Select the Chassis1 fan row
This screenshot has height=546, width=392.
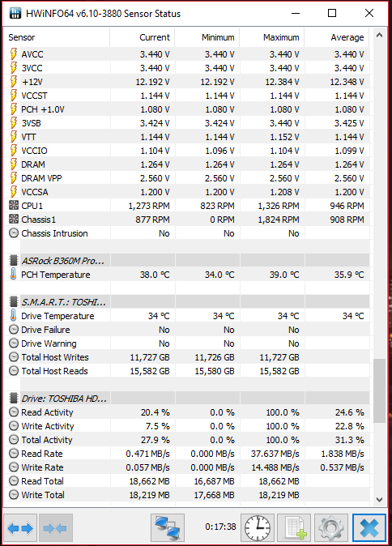tap(186, 220)
